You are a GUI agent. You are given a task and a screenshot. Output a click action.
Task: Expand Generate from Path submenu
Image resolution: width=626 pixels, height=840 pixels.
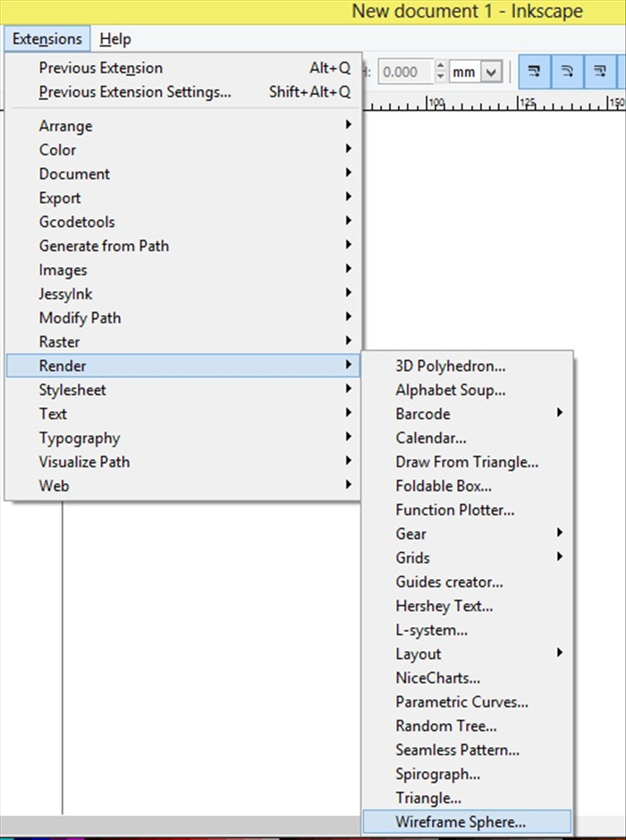pyautogui.click(x=182, y=246)
